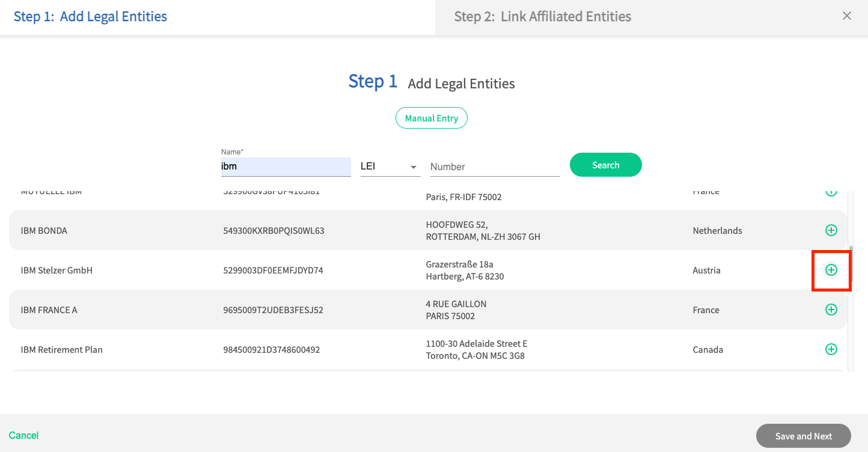Select the IBM FRANCE A name
The image size is (868, 452).
click(49, 310)
